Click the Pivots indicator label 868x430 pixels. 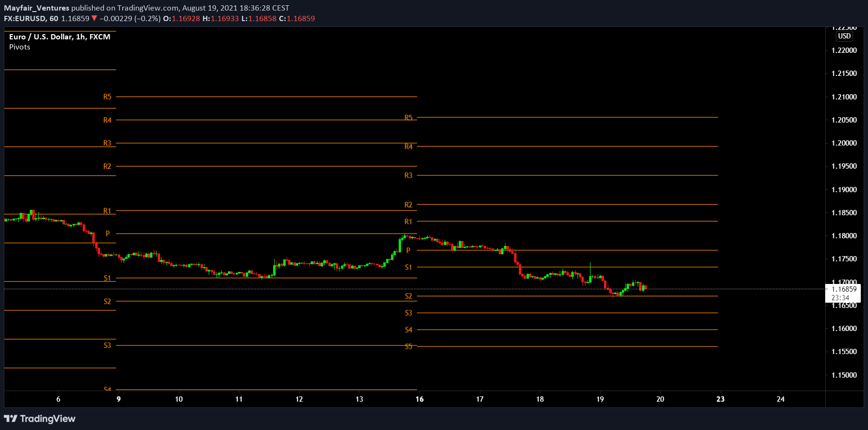point(20,47)
